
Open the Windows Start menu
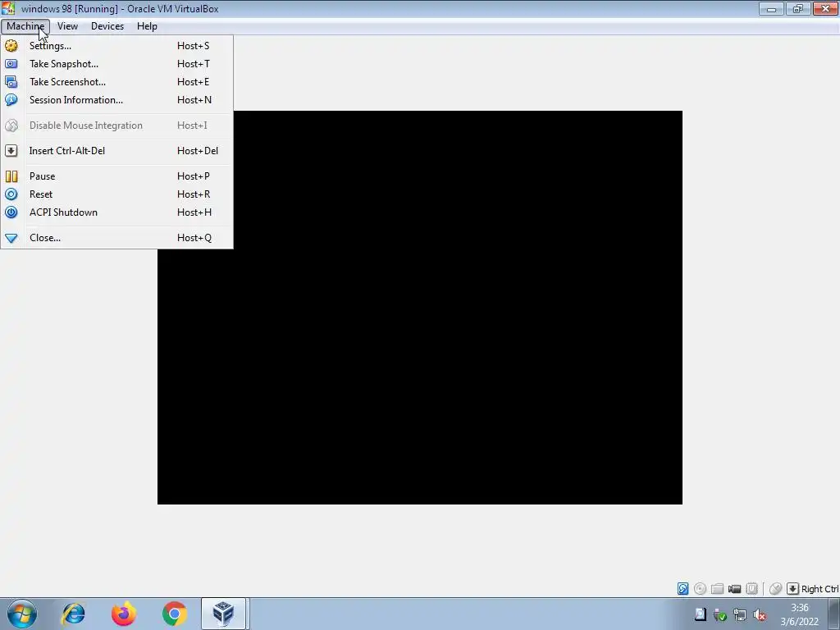[x=22, y=614]
